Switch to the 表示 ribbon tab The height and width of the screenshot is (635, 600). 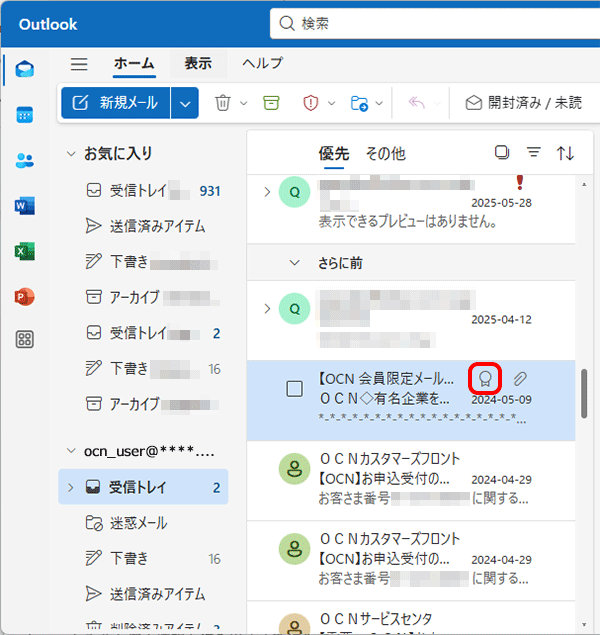[x=198, y=63]
